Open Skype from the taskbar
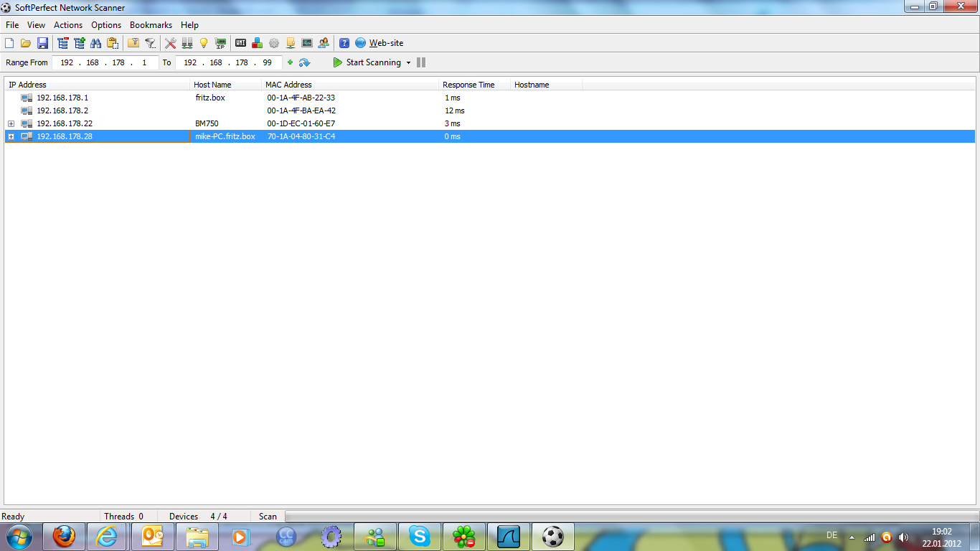 [x=420, y=537]
